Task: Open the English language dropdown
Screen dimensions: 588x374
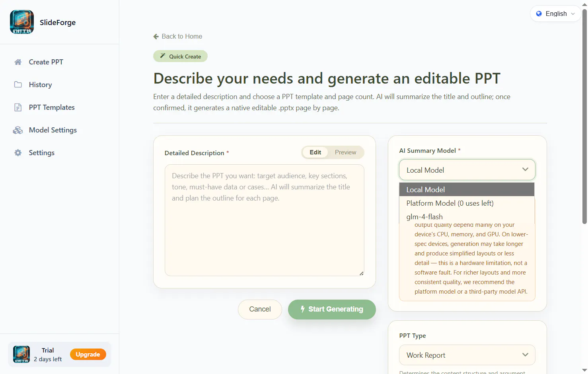Action: tap(555, 14)
